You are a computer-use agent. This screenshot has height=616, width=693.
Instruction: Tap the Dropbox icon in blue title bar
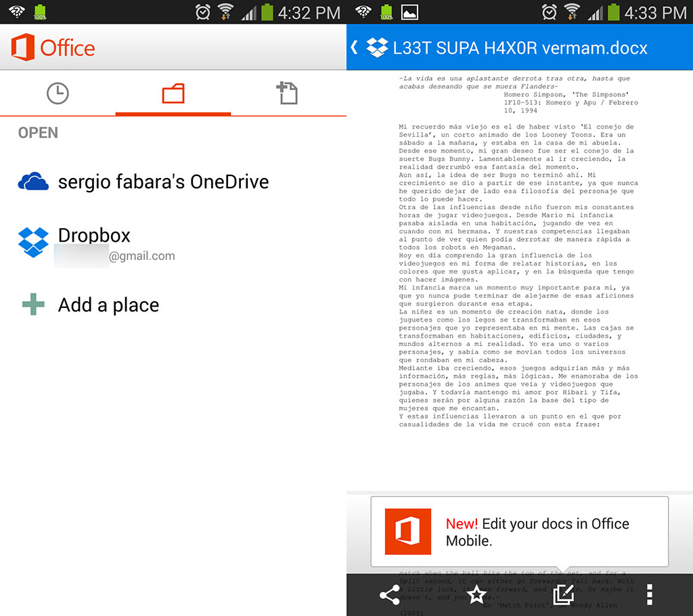coord(377,48)
